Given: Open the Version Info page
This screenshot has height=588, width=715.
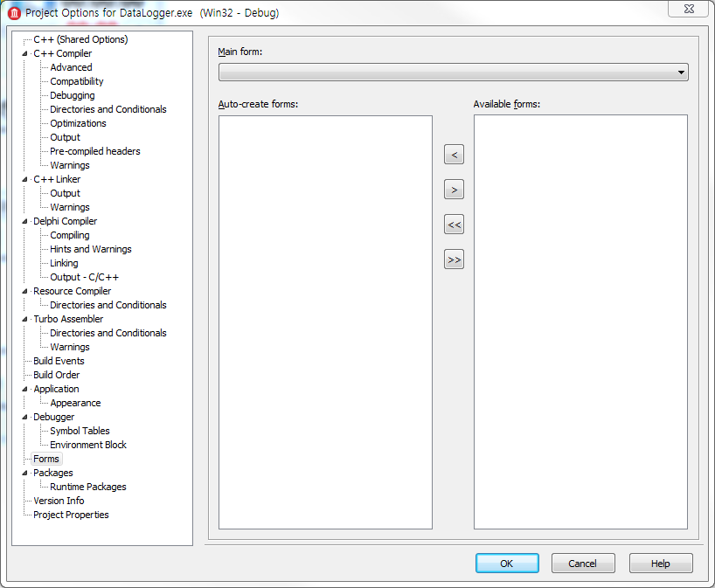Looking at the screenshot, I should tap(59, 501).
